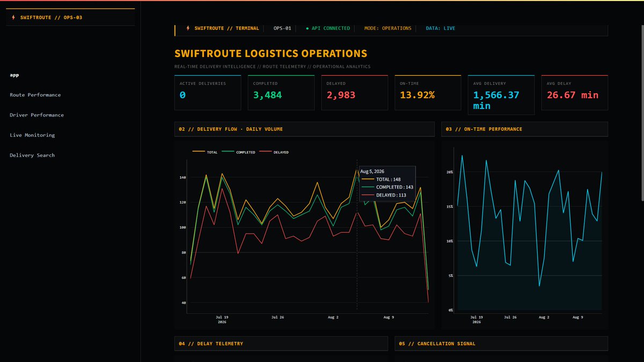Viewport: 644px width, 362px height.
Task: Click the 02 // DELIVERY FLOW section header
Action: 304,129
